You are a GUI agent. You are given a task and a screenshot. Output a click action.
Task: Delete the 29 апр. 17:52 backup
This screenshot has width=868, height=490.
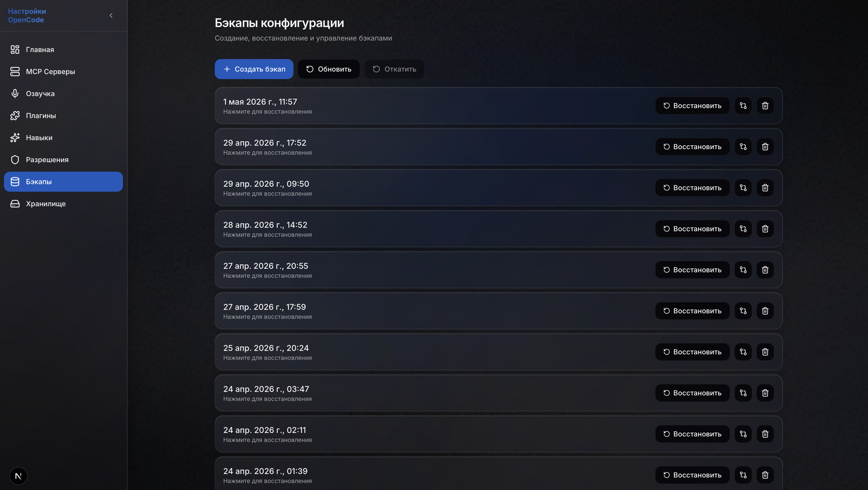(765, 147)
